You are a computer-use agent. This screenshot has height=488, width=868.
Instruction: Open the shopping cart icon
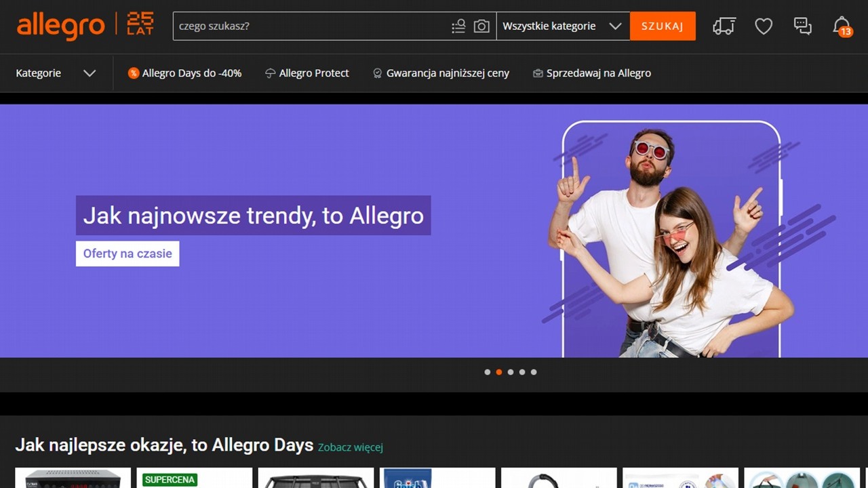[724, 26]
